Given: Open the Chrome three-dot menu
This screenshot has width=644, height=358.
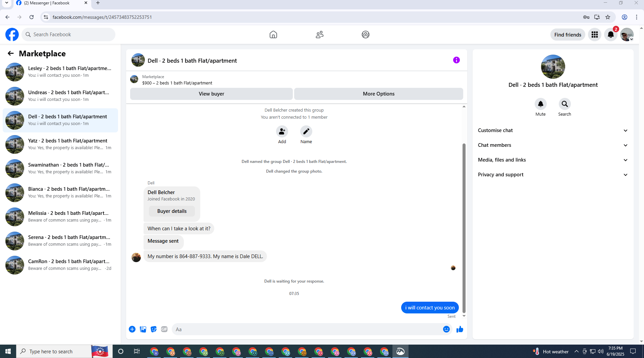Looking at the screenshot, I should pos(637,17).
